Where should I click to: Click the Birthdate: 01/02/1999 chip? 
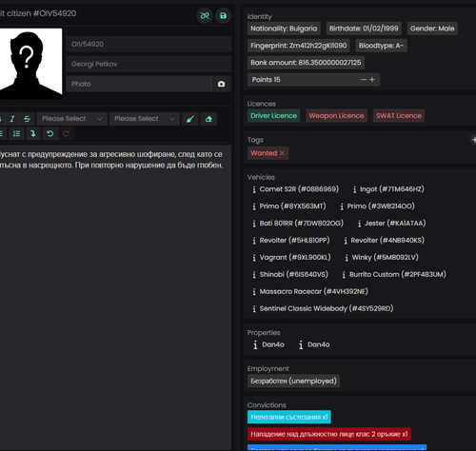[x=364, y=29]
